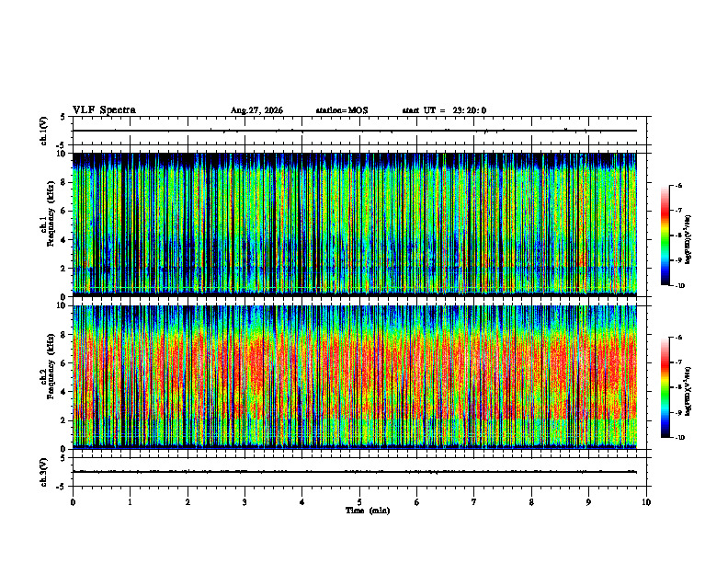
Task: Click the ch.3(V) waveform panel label
Action: [x=44, y=472]
